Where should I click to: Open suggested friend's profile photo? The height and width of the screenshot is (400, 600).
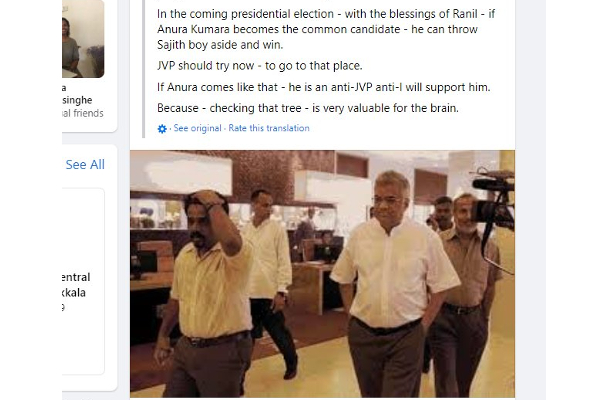[x=83, y=39]
